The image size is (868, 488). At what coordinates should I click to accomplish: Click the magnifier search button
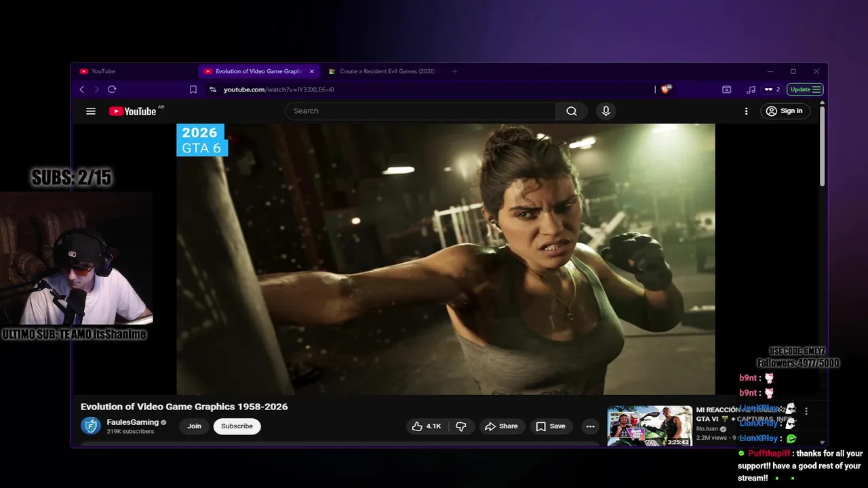click(x=572, y=111)
